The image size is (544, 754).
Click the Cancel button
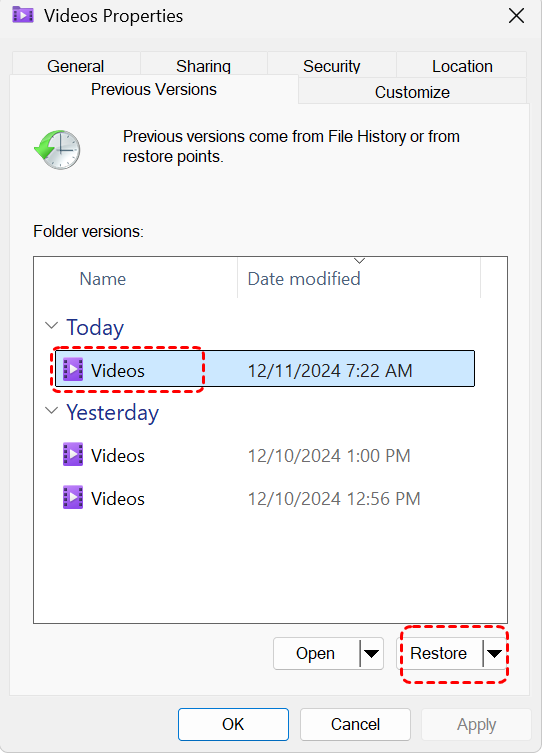pos(355,724)
